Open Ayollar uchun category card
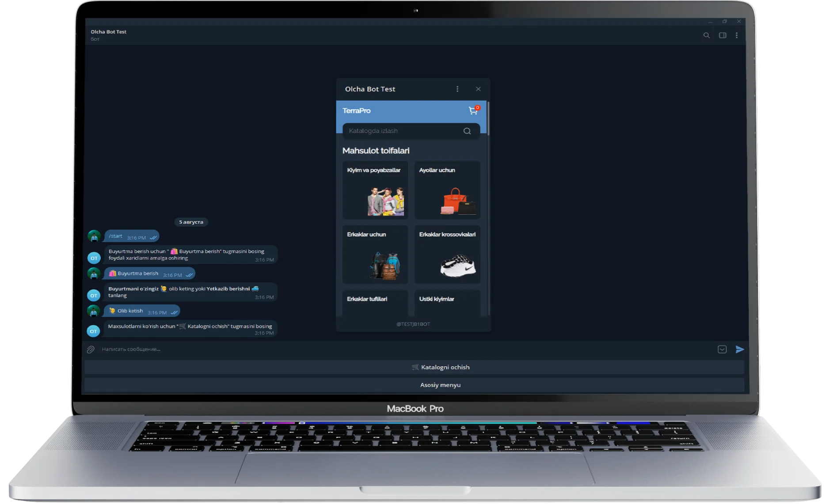The image size is (833, 504). [x=447, y=190]
